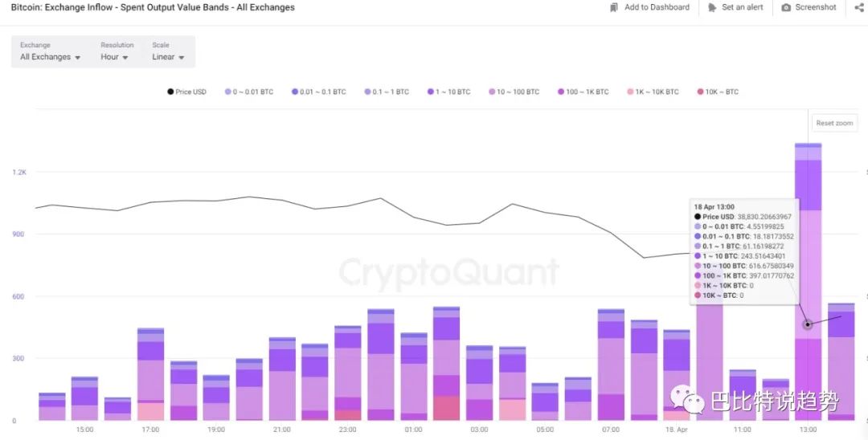868x440 pixels.
Task: Click the Add to Dashboard bookmark icon
Action: click(615, 7)
